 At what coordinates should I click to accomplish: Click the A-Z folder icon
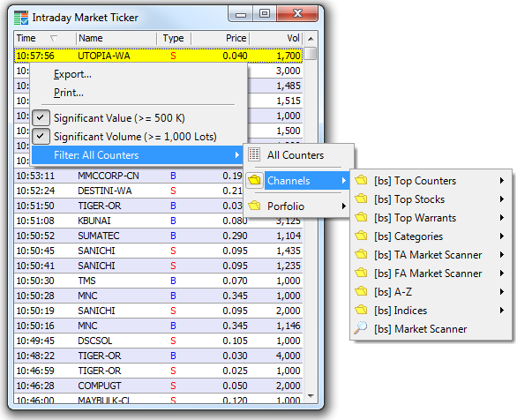[x=361, y=291]
